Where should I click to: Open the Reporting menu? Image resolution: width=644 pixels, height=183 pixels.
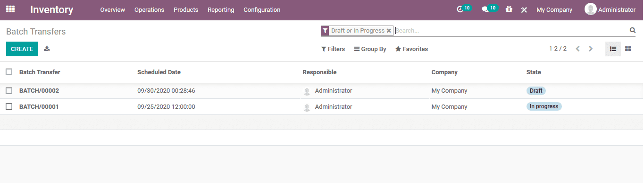[x=221, y=9]
